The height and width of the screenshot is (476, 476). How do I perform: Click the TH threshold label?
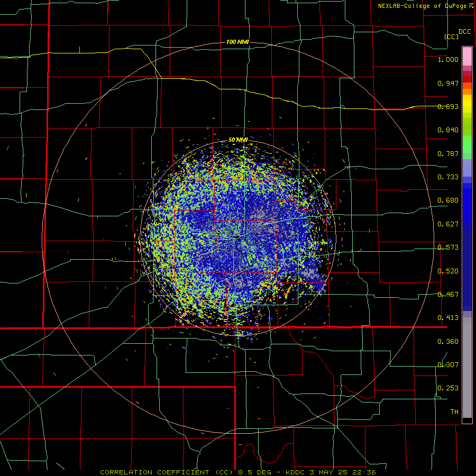[454, 412]
